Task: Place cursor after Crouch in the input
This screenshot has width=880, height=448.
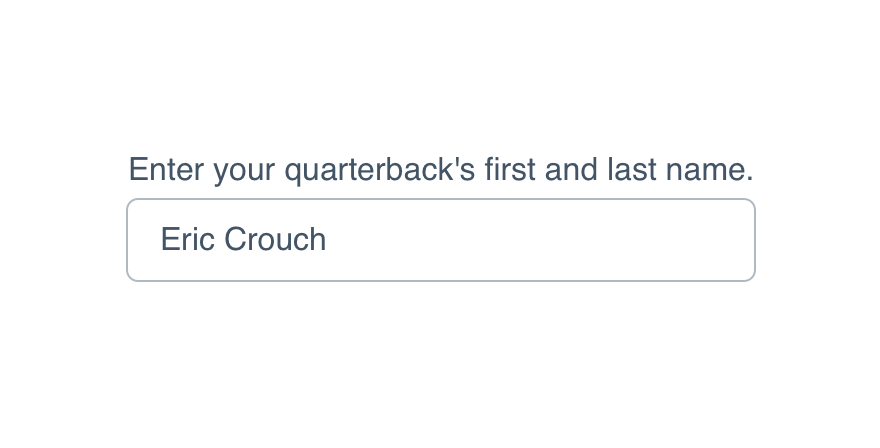Action: click(x=328, y=240)
